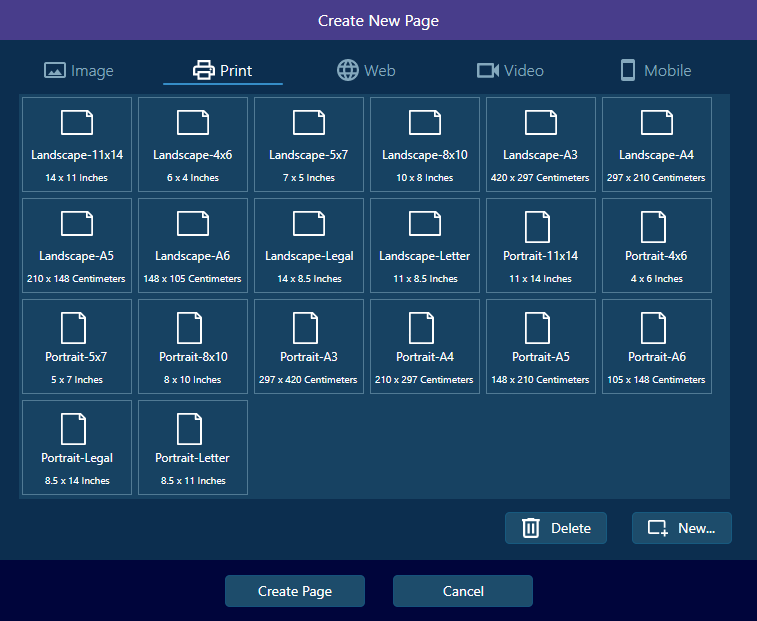
Task: Click the '4 x 6 Inches' size text
Action: pyautogui.click(x=657, y=279)
